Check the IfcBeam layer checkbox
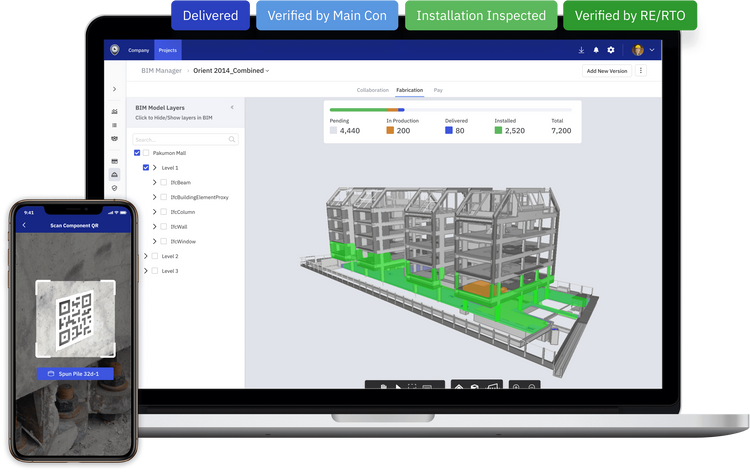This screenshot has width=750, height=472. [164, 183]
